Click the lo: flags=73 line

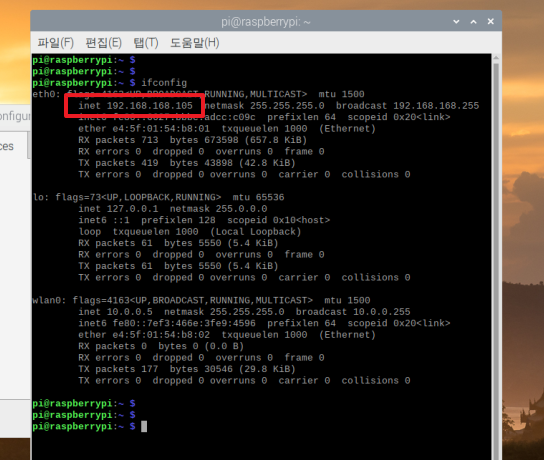click(x=159, y=197)
